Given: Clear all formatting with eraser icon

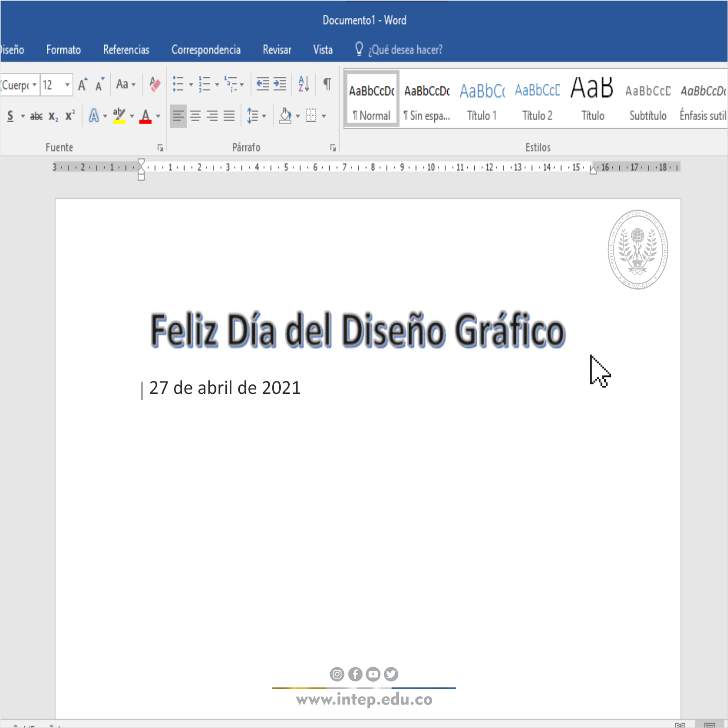Looking at the screenshot, I should [155, 85].
